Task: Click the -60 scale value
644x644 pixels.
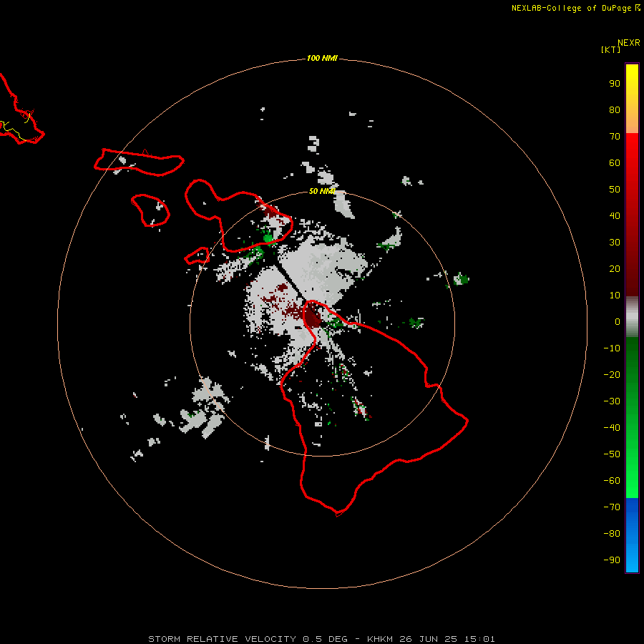Action: pyautogui.click(x=612, y=481)
